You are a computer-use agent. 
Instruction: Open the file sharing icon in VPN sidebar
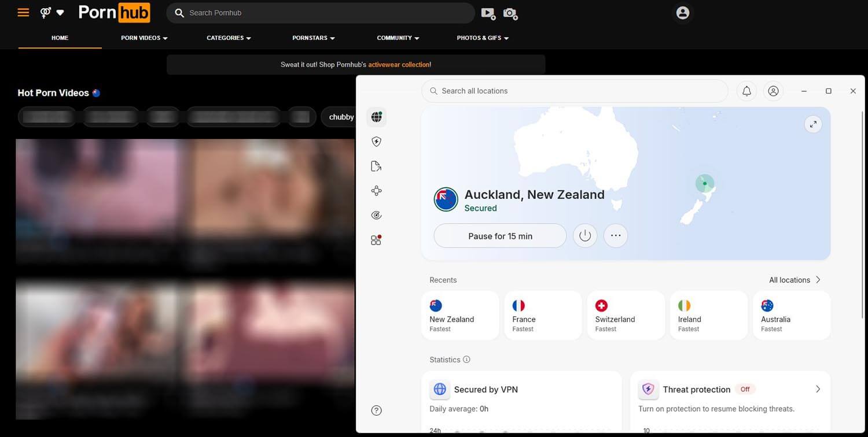(377, 166)
